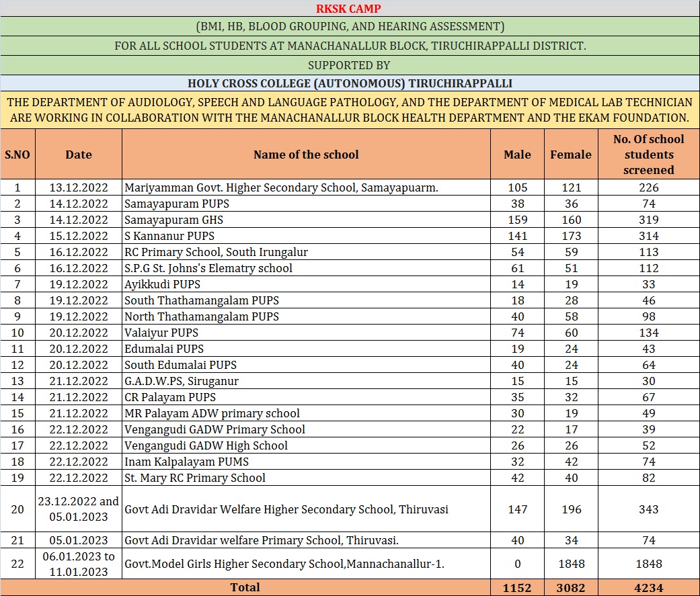Viewport: 700px width, 596px height.
Task: Click the Total label cell
Action: [245, 587]
